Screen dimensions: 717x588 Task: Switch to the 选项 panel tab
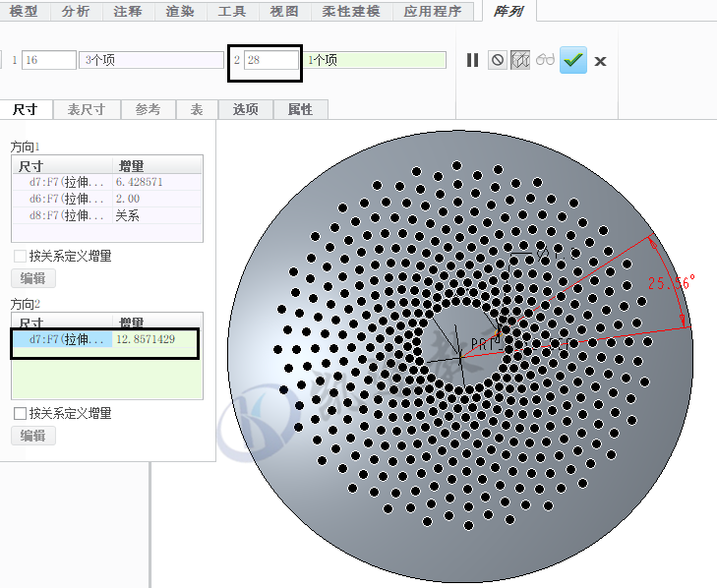click(246, 110)
